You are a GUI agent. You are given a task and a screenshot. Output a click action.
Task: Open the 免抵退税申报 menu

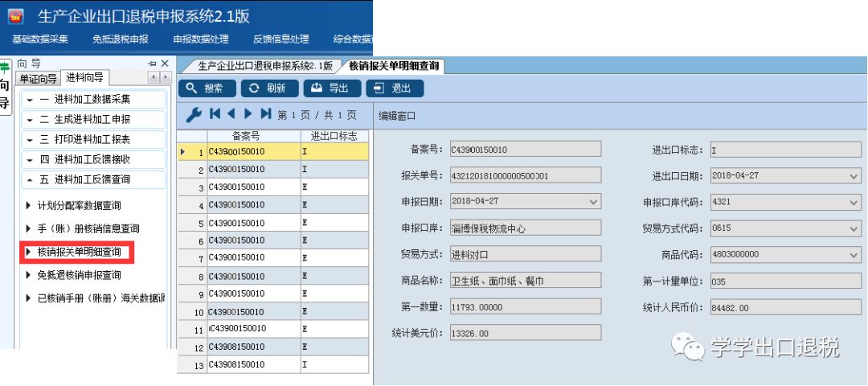pyautogui.click(x=120, y=39)
